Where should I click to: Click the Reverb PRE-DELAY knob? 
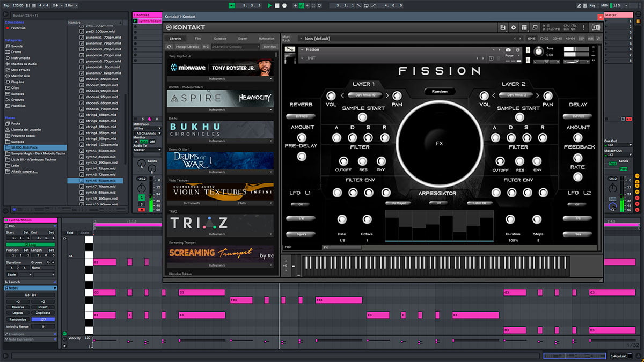coord(302,157)
